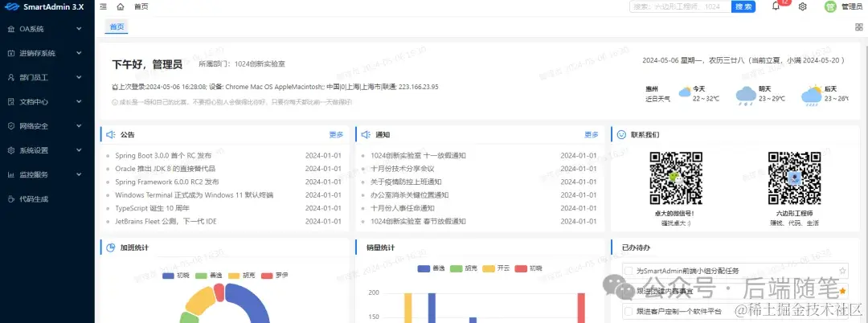
Task: Expand the 部门员工 menu chevron
Action: (x=79, y=77)
